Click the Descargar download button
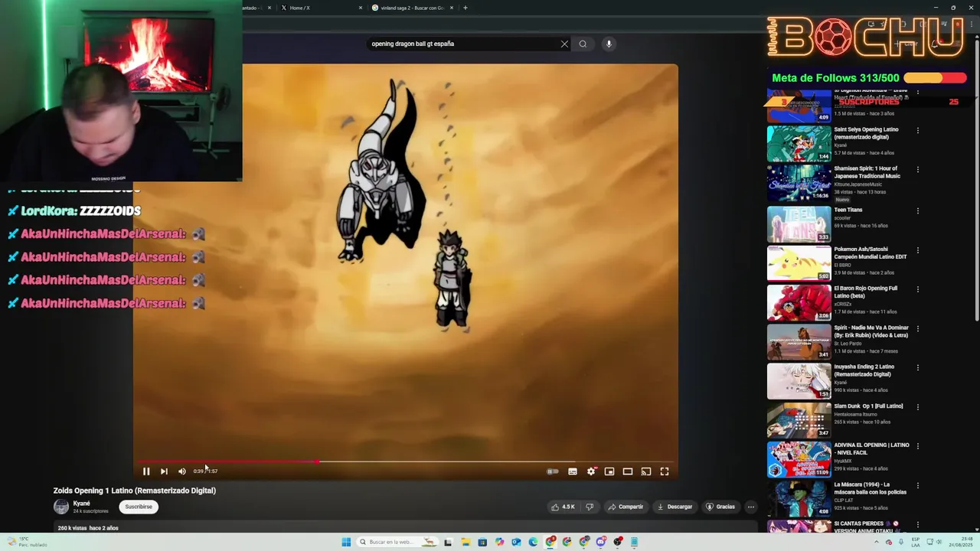 (675, 507)
